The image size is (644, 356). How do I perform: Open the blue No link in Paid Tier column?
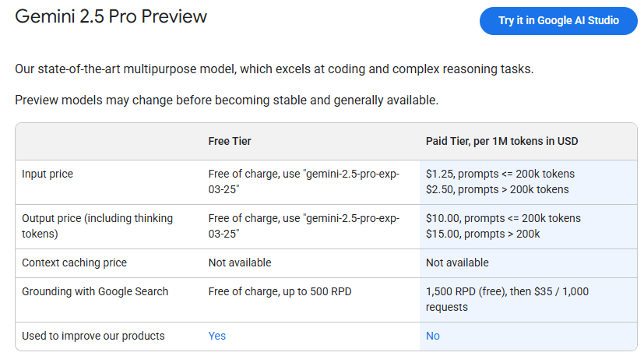[x=432, y=336]
